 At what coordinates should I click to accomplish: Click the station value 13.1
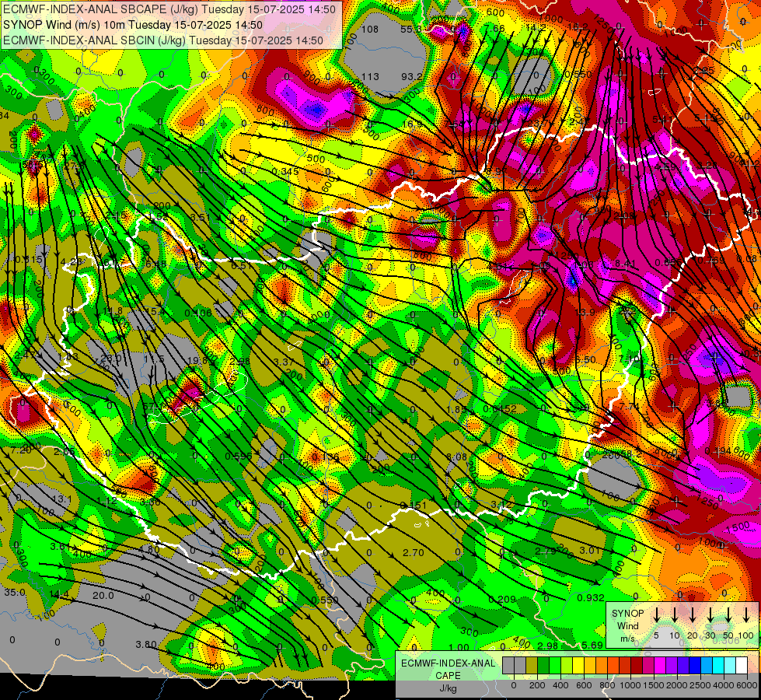pos(61,499)
